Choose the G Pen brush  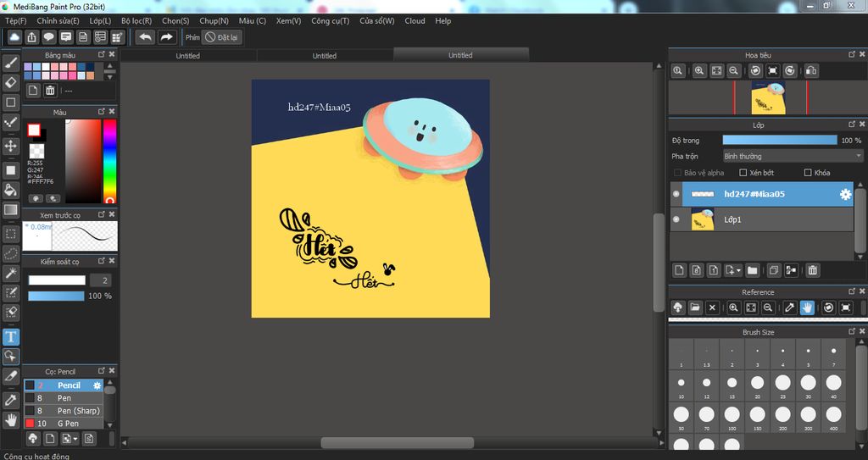63,424
